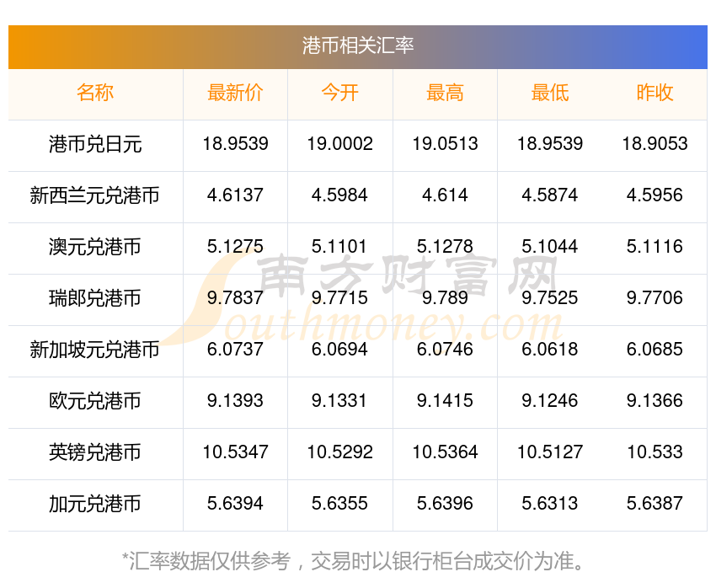716x588 pixels.
Task: Click the 9.1366 previous close value
Action: [655, 400]
